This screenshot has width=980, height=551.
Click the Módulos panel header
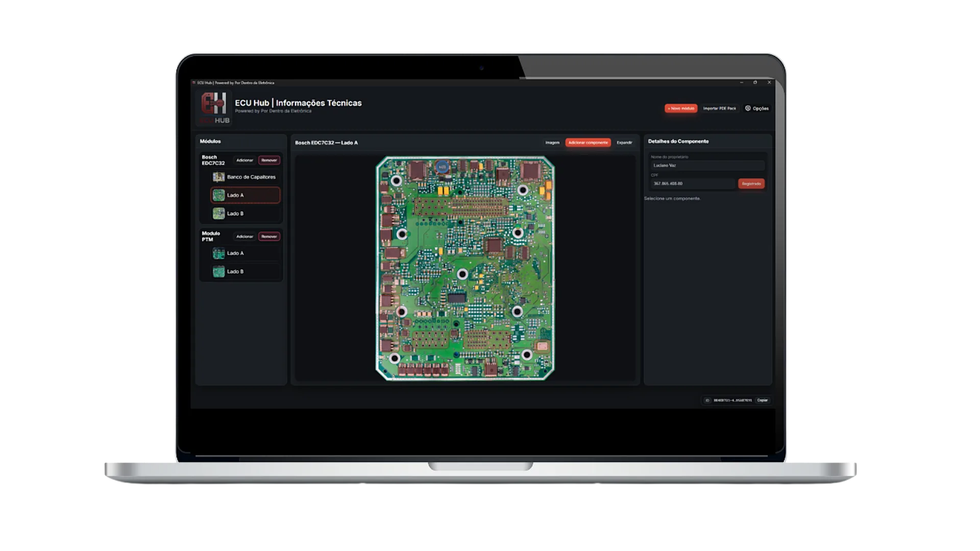tap(210, 141)
